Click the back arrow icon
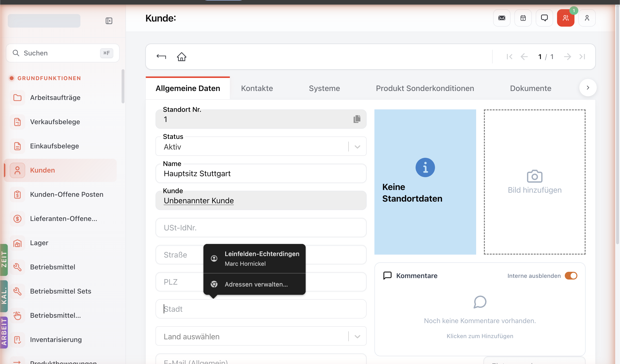620x364 pixels. click(x=161, y=57)
